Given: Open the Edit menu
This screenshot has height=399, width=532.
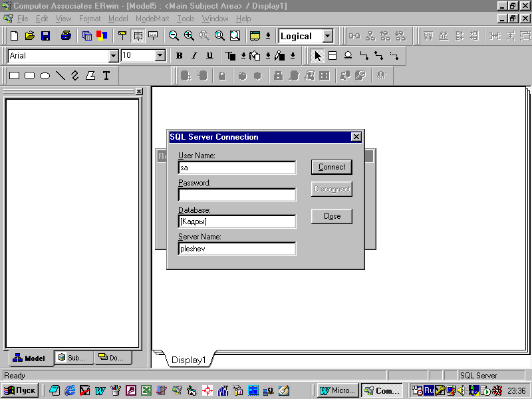Looking at the screenshot, I should coord(42,19).
